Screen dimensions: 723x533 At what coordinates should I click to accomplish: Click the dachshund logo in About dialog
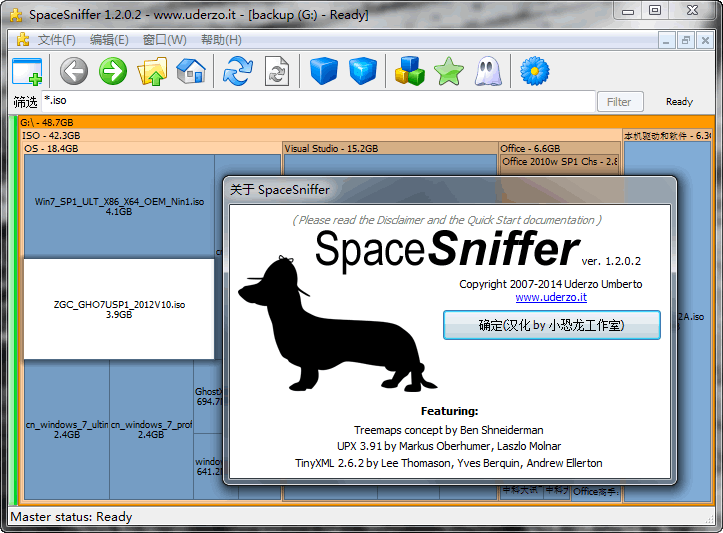click(x=337, y=324)
